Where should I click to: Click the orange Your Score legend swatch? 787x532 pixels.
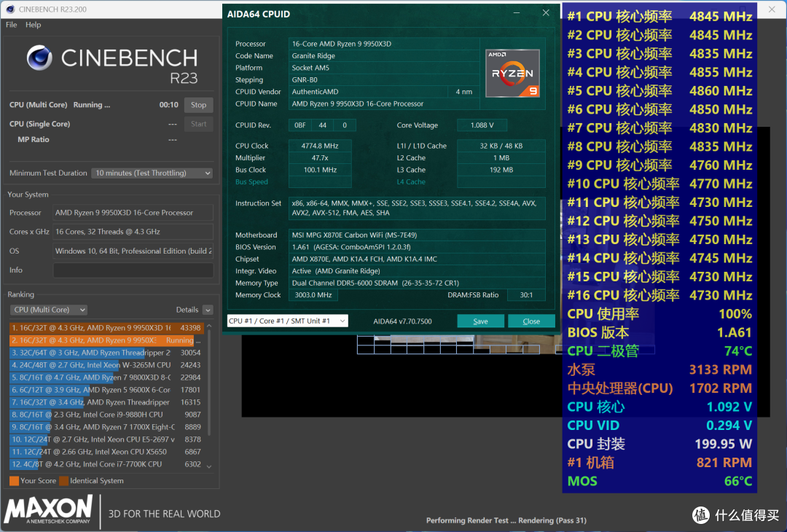pyautogui.click(x=14, y=481)
